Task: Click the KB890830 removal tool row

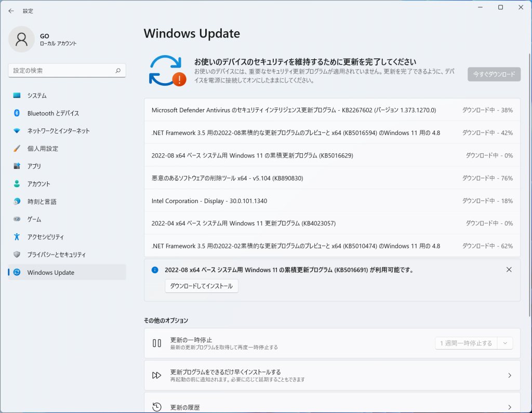Action: point(332,178)
